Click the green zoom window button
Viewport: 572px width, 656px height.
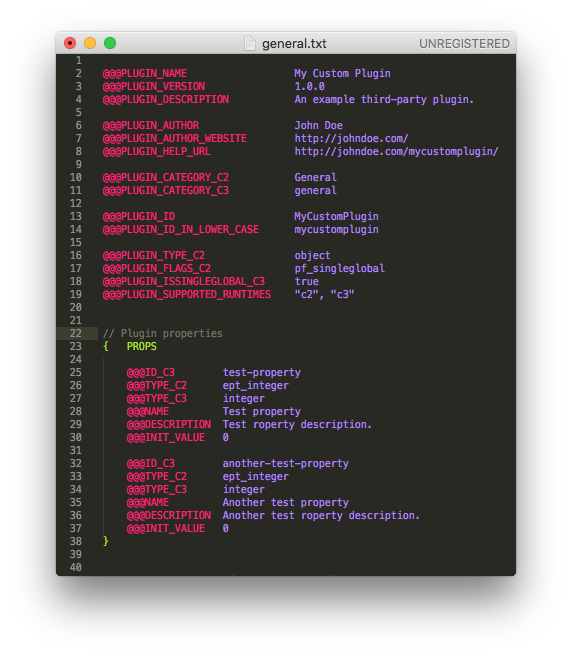tap(110, 43)
